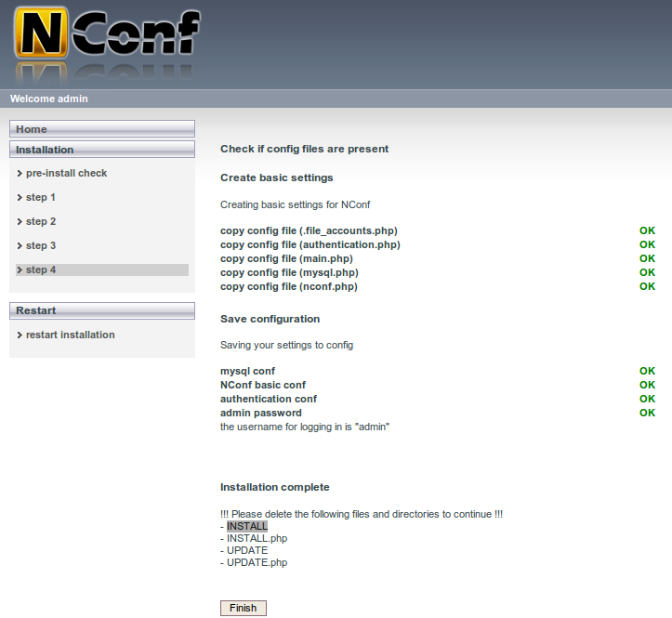Click OK status for NConf basic conf
The height and width of the screenshot is (618, 672).
[647, 385]
